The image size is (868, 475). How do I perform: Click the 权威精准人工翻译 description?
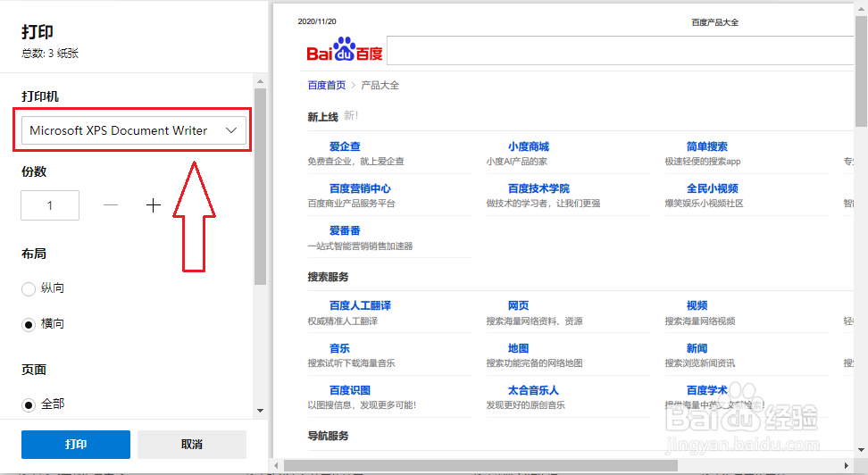click(x=343, y=321)
